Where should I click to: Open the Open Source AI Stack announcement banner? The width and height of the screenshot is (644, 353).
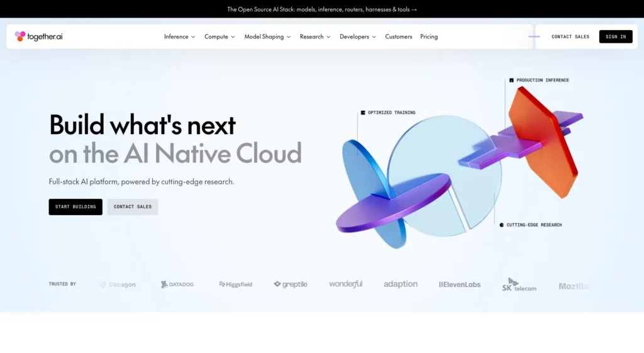pos(322,9)
